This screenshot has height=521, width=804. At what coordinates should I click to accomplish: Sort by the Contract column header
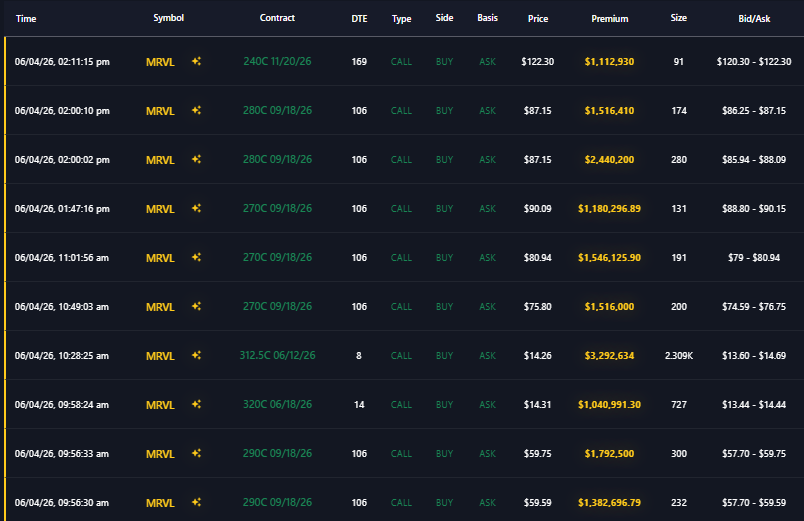click(x=277, y=18)
